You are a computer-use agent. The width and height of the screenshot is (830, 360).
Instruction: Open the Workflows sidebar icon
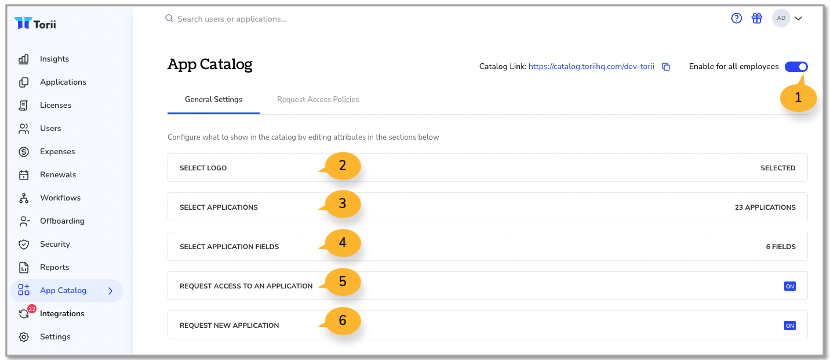(23, 198)
